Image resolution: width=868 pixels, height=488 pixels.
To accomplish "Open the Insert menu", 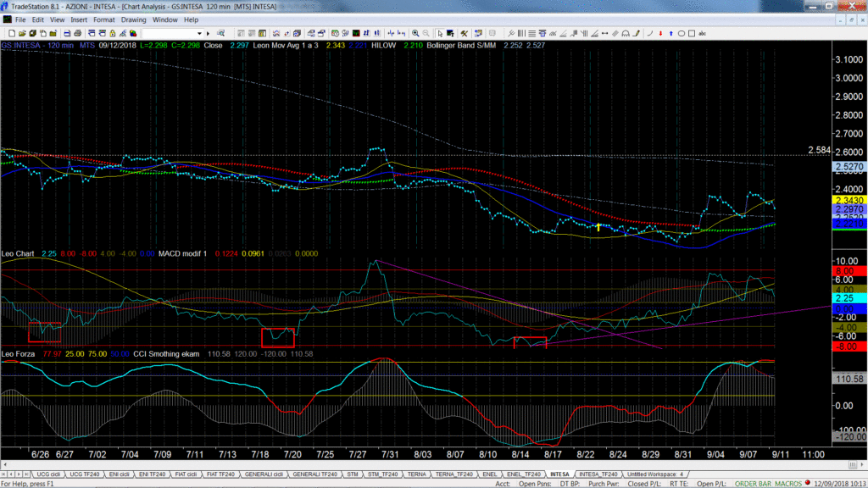I will (79, 20).
